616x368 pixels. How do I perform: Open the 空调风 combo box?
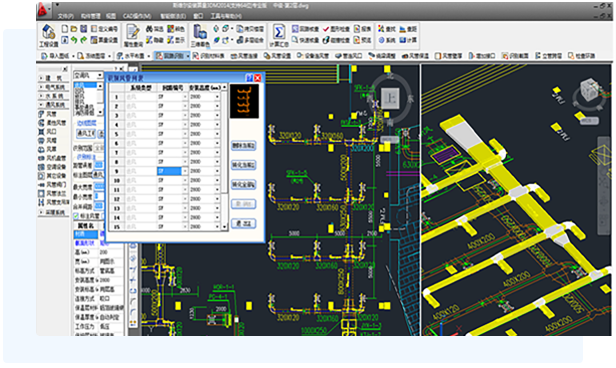89,75
